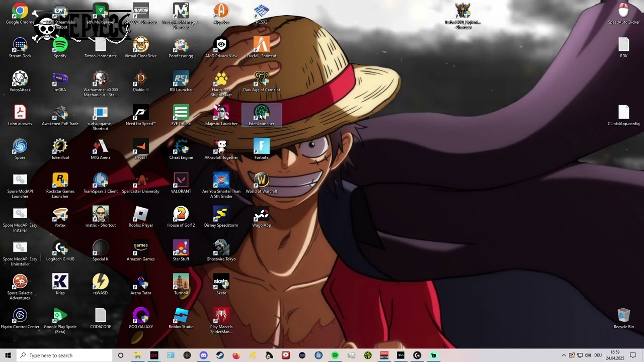Open the EdenLauncher shortcut
This screenshot has height=362, width=644.
[x=262, y=115]
